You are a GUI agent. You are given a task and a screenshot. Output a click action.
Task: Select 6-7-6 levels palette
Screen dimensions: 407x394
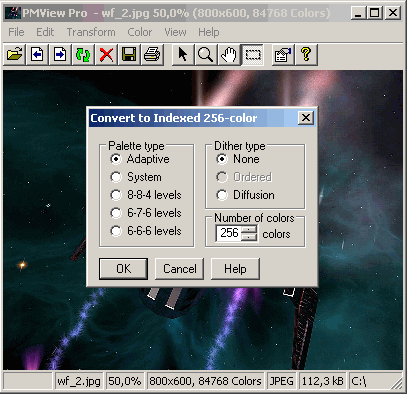tap(146, 213)
